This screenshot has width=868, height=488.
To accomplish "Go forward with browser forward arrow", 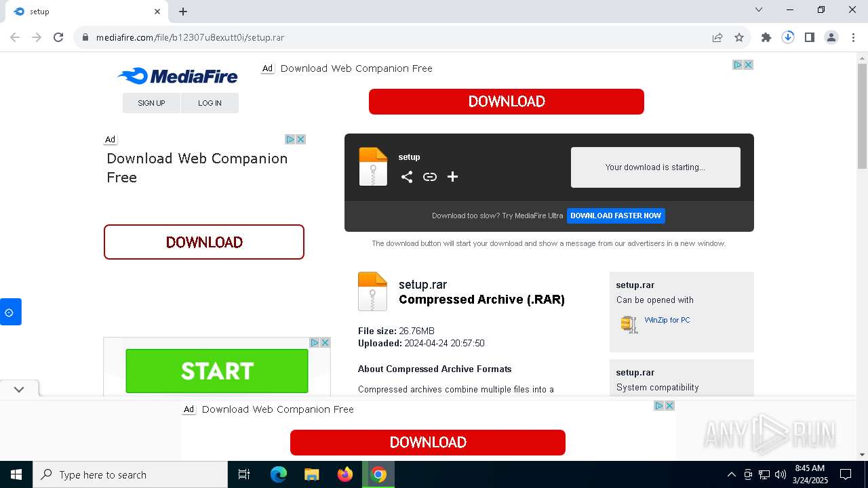I will (37, 37).
